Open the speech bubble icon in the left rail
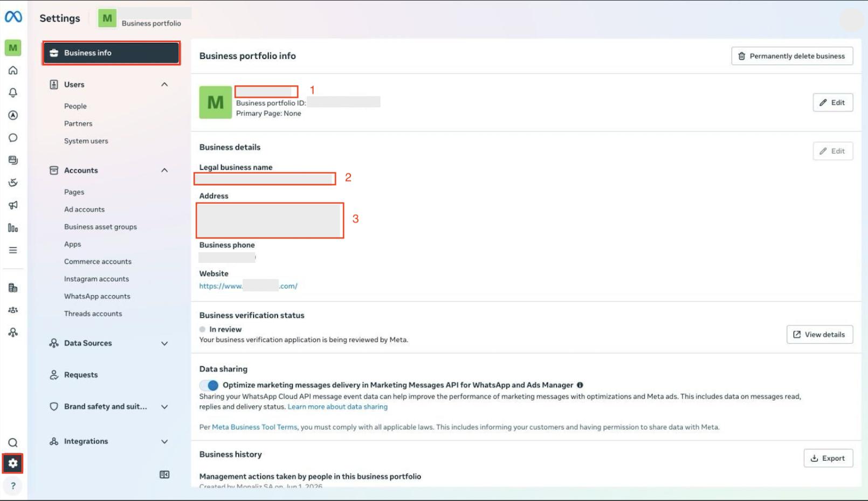 tap(13, 138)
